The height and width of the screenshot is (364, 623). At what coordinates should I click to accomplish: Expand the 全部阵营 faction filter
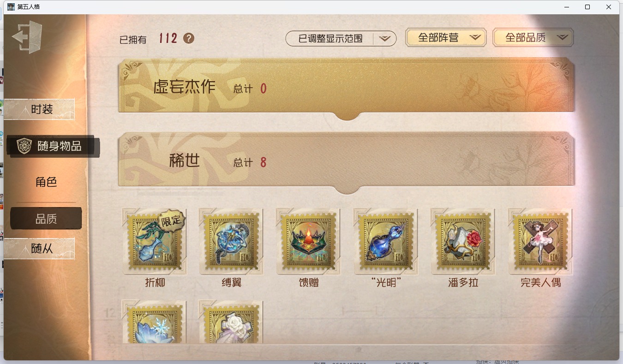tap(446, 38)
